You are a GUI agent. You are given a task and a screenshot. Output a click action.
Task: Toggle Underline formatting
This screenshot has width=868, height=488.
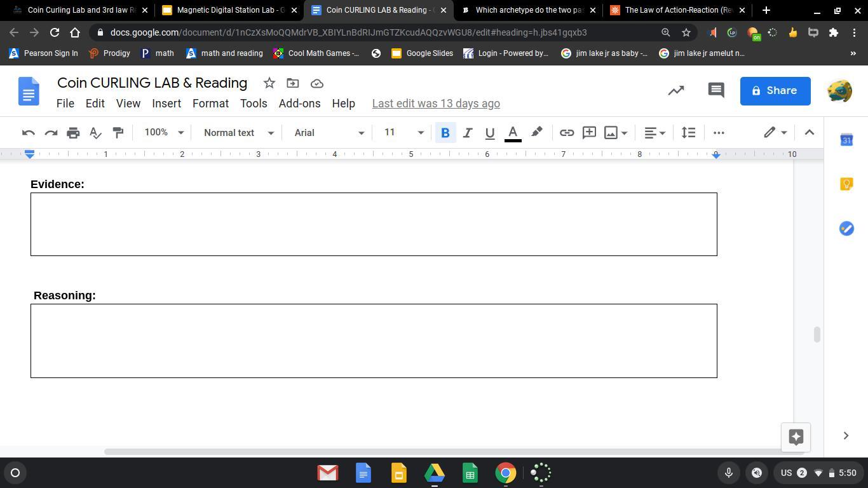point(489,133)
